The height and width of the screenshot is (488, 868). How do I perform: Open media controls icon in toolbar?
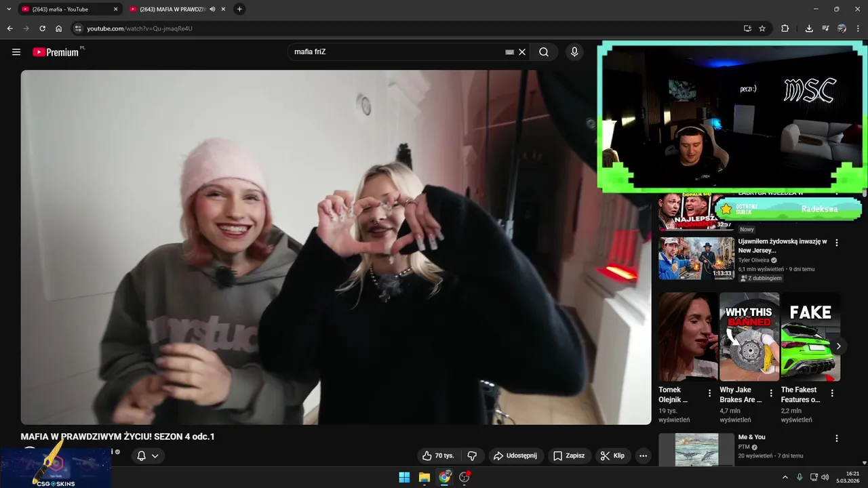[825, 28]
